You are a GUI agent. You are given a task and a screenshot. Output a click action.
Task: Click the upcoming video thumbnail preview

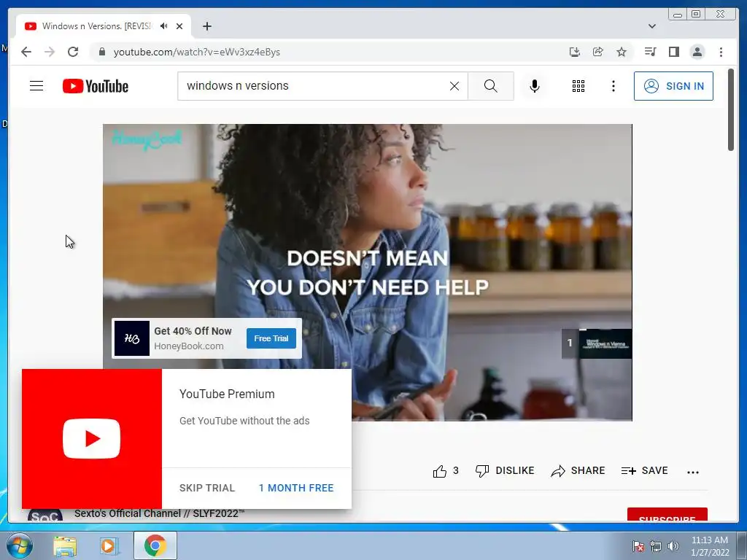point(605,343)
